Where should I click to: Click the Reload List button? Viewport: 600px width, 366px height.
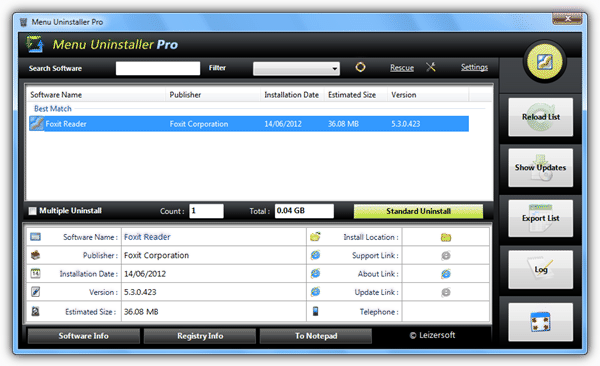pyautogui.click(x=540, y=117)
